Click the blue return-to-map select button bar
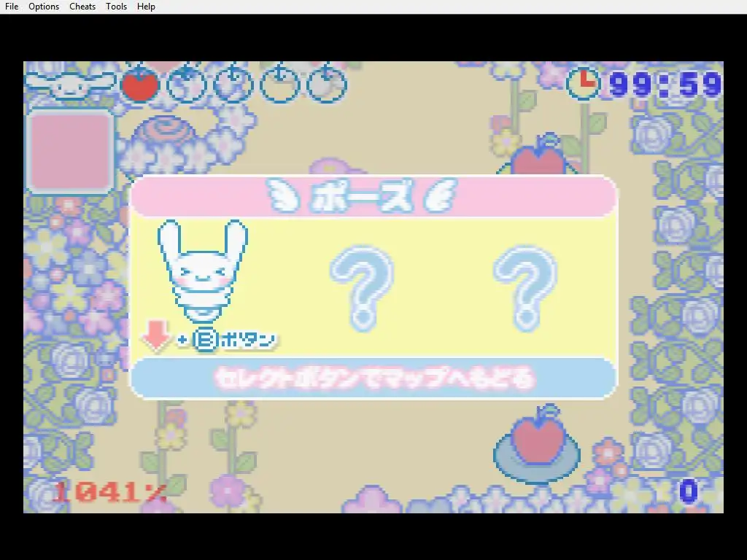The image size is (747, 560). click(373, 378)
